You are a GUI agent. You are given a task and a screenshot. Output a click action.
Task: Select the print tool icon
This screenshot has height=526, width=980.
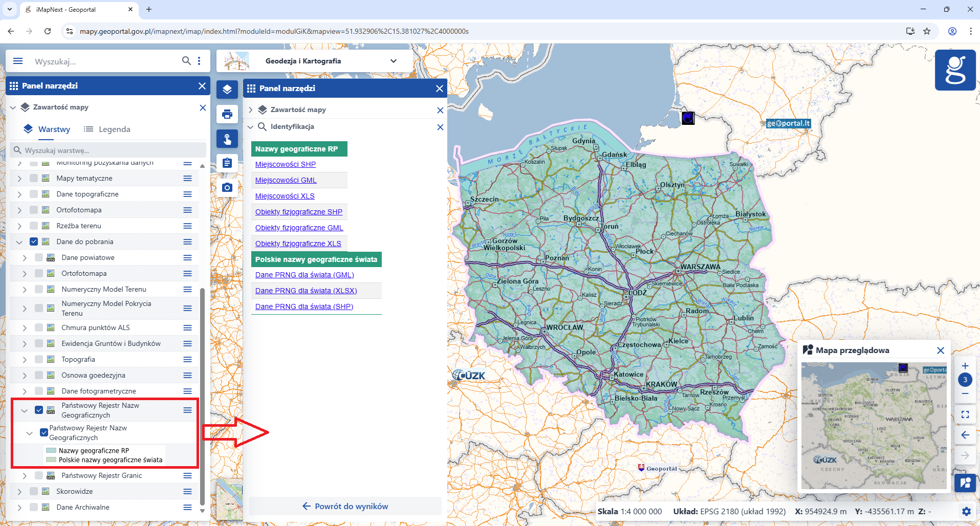point(227,114)
